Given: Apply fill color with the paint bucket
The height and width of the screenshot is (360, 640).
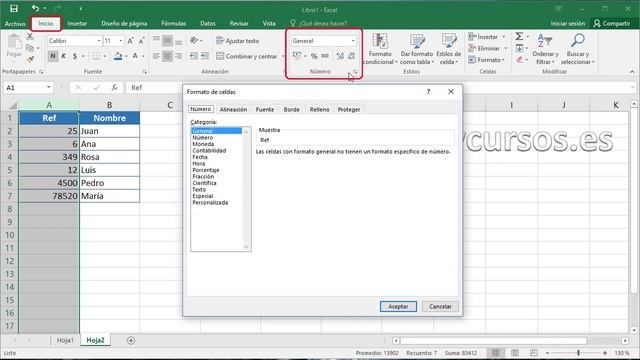Looking at the screenshot, I should click(118, 56).
